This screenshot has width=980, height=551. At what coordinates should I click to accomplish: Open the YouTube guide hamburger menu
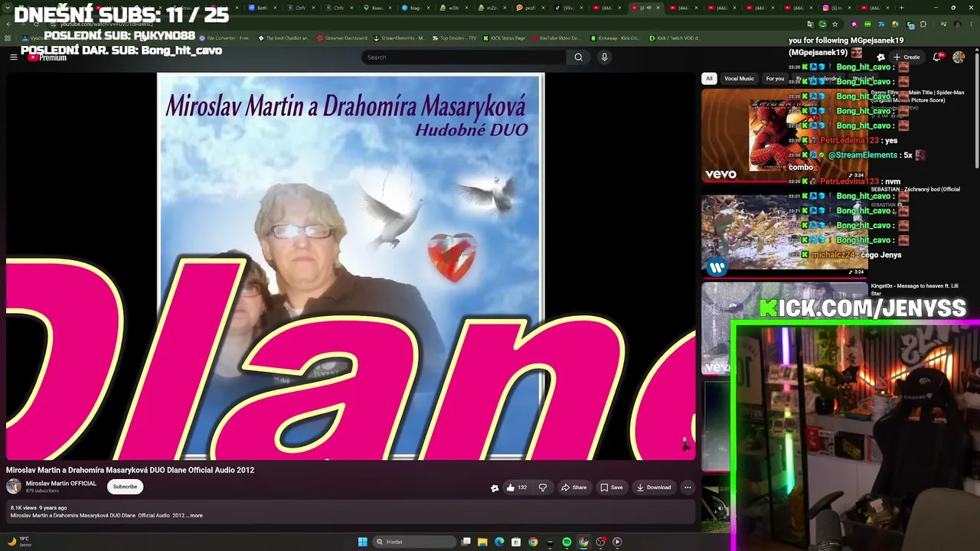pos(13,57)
